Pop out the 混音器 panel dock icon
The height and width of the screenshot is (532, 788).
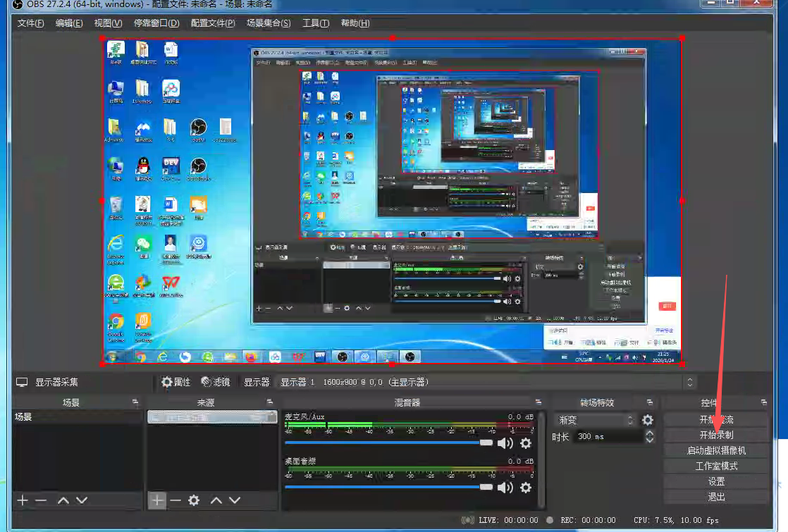click(539, 402)
